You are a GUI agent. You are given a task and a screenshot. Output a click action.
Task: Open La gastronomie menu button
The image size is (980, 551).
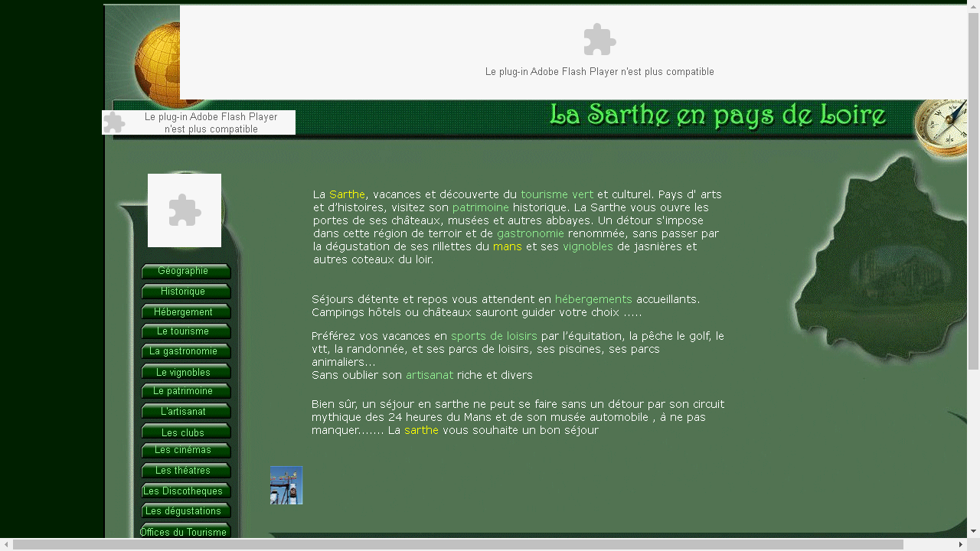point(184,351)
